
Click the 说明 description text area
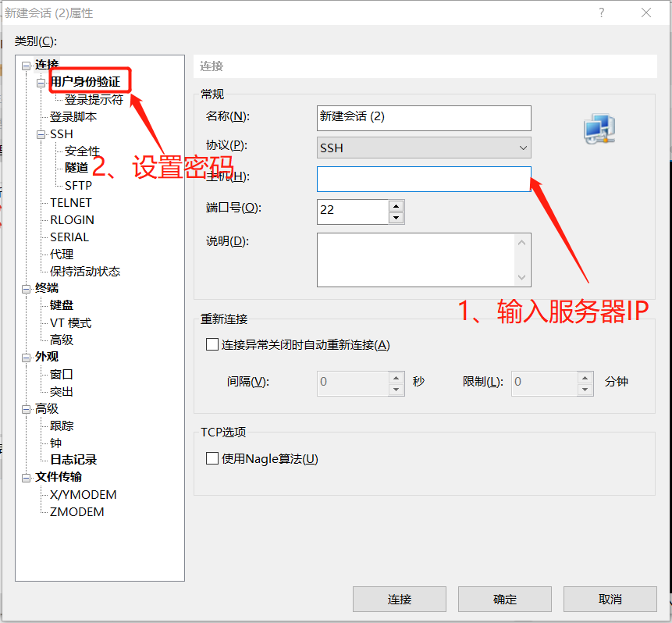(x=416, y=260)
